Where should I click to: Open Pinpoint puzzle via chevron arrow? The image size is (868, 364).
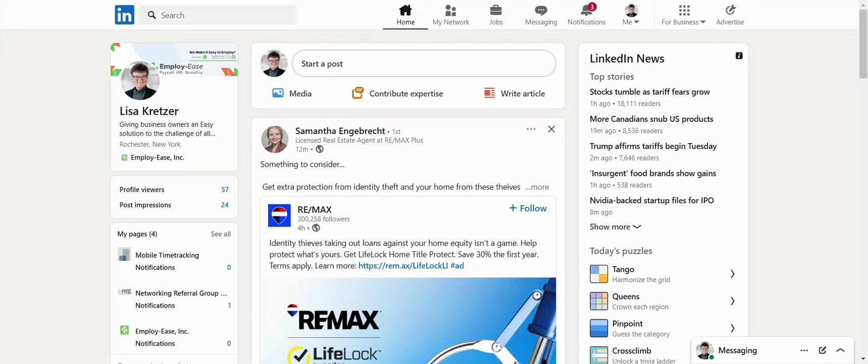click(x=733, y=329)
